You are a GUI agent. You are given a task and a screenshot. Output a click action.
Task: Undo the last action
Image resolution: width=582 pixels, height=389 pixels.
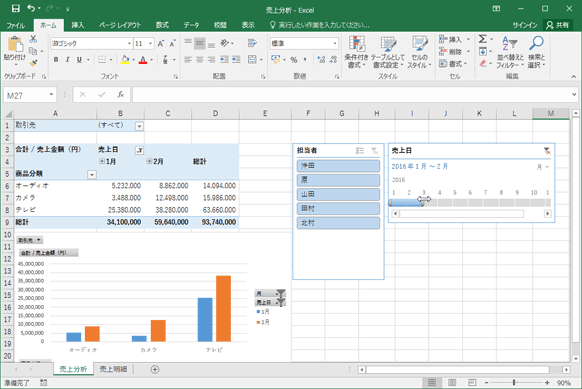point(32,8)
